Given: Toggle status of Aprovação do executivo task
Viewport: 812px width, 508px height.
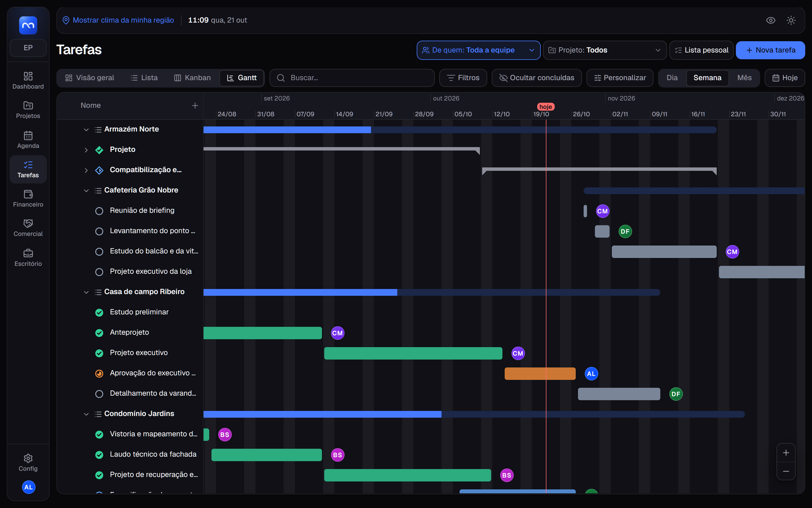Looking at the screenshot, I should click(x=99, y=373).
